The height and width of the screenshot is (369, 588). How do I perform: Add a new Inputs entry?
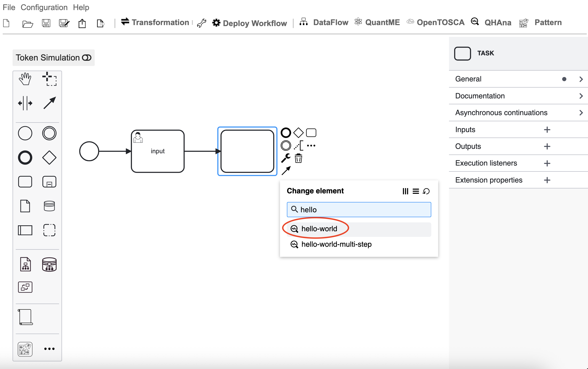[x=547, y=130]
